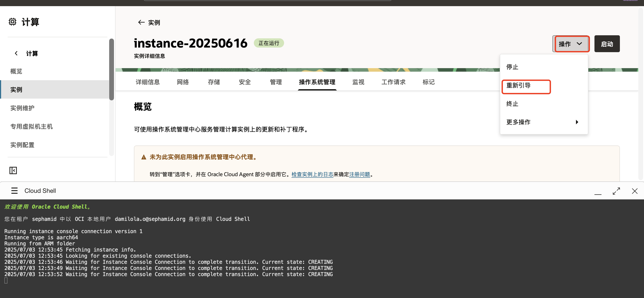Click the sidebar vertical scrollbar

[112, 69]
